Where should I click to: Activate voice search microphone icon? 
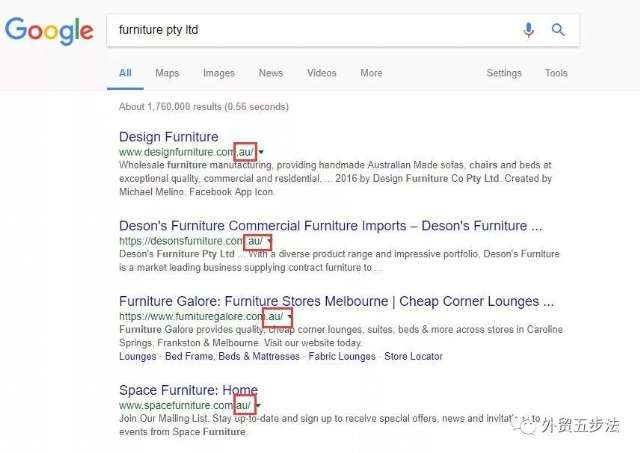point(529,30)
